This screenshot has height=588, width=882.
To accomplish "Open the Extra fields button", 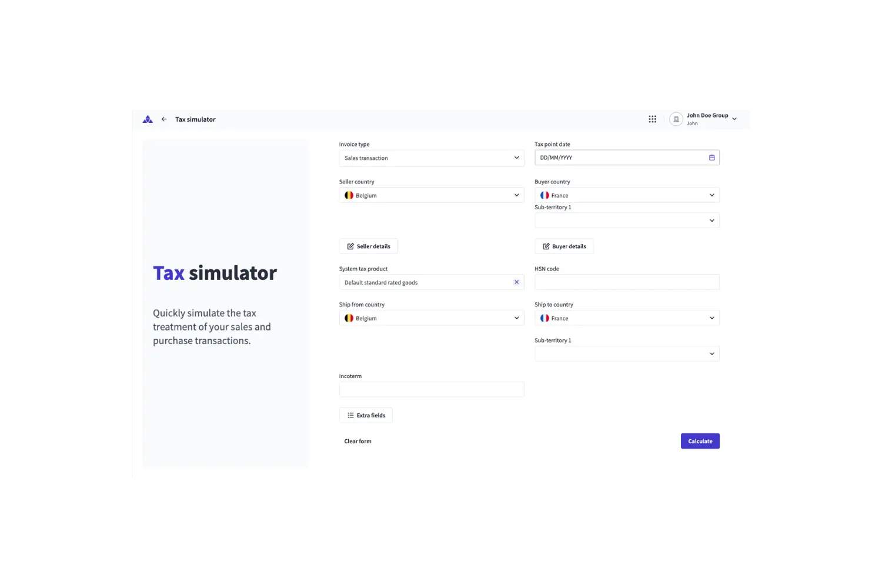I will tap(366, 415).
